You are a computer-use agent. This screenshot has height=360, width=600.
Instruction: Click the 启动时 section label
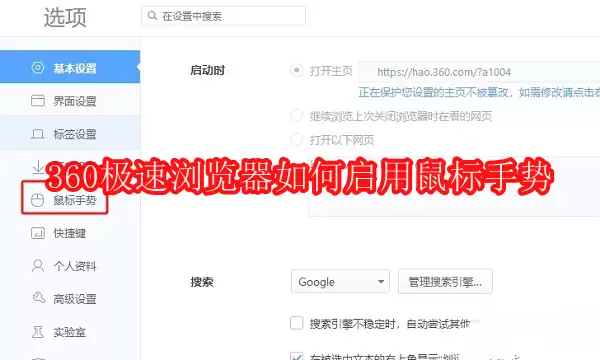click(208, 70)
